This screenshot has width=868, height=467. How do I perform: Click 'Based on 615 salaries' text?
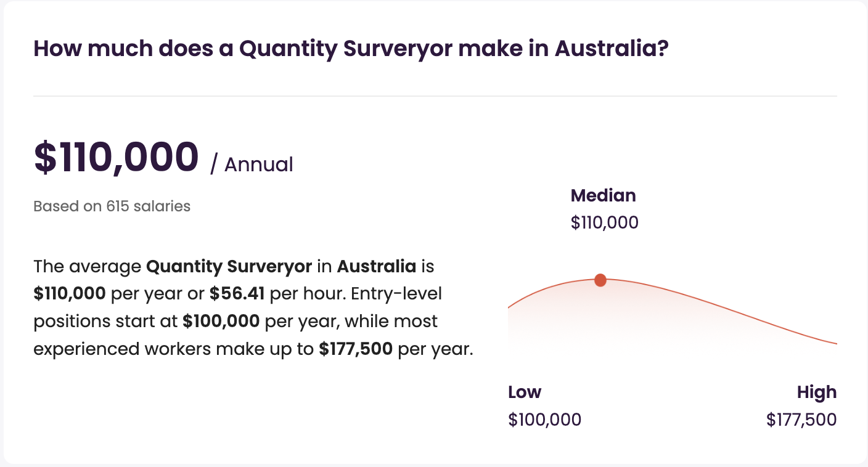click(112, 206)
